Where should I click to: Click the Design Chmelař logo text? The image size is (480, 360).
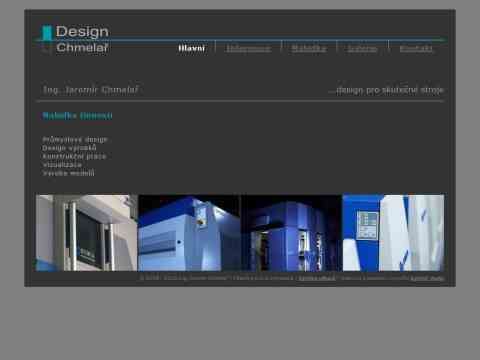point(82,39)
